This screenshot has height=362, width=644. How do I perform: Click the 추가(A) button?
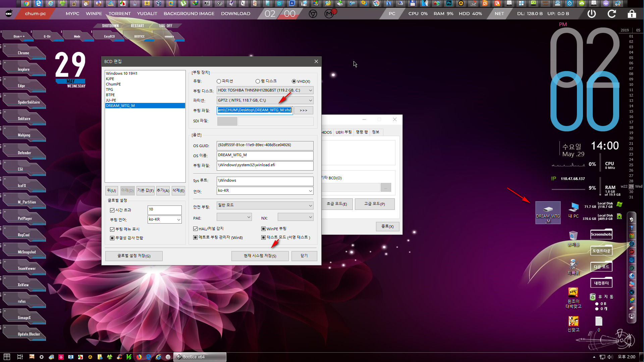[x=163, y=190]
